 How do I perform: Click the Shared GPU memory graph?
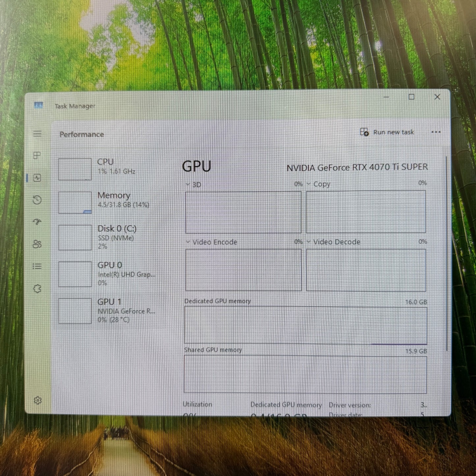[x=305, y=374]
